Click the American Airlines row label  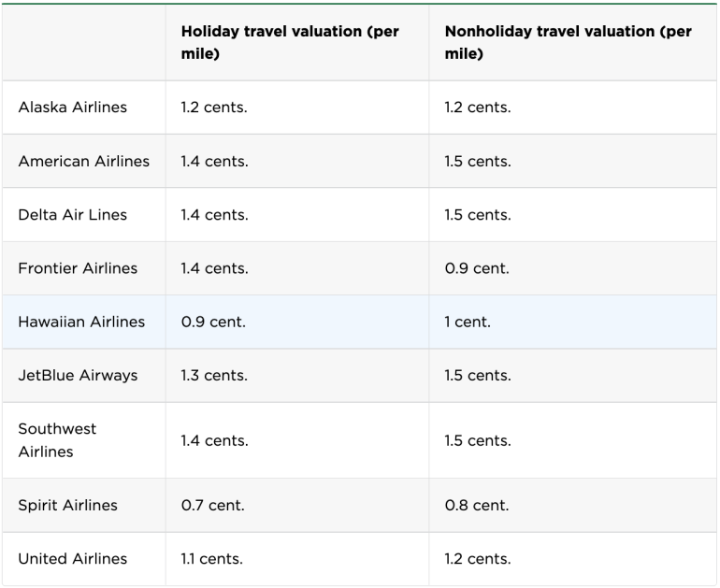83,161
